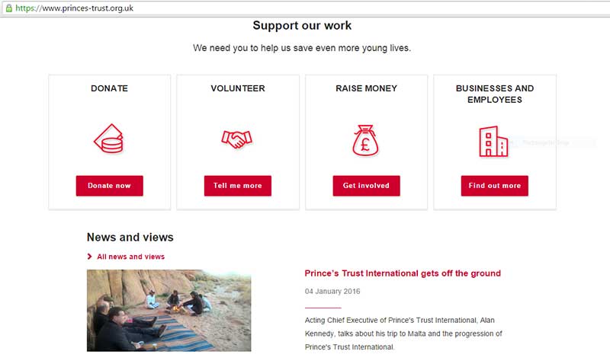Click the pound money bag icon
This screenshot has width=610, height=364.
(x=365, y=140)
